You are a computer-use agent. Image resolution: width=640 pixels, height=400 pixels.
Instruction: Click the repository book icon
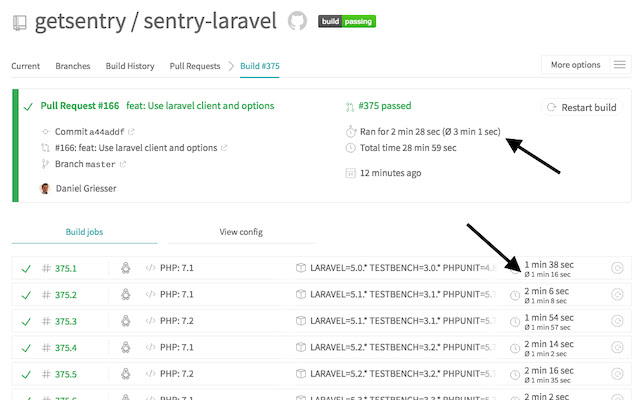tap(19, 23)
